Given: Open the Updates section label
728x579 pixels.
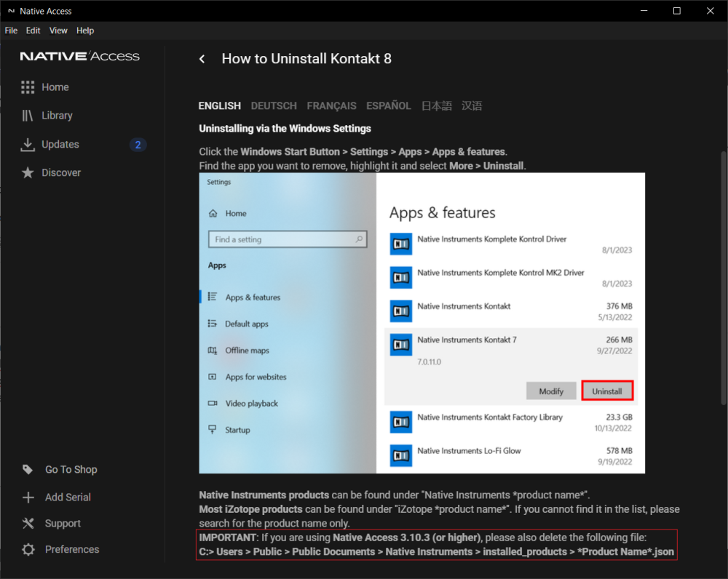Looking at the screenshot, I should (x=60, y=144).
